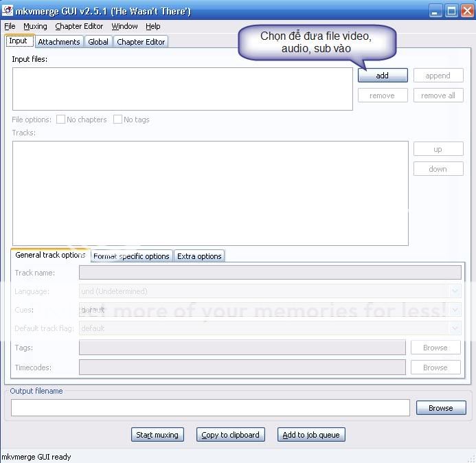Open the Default track flag dropdown

click(x=270, y=328)
